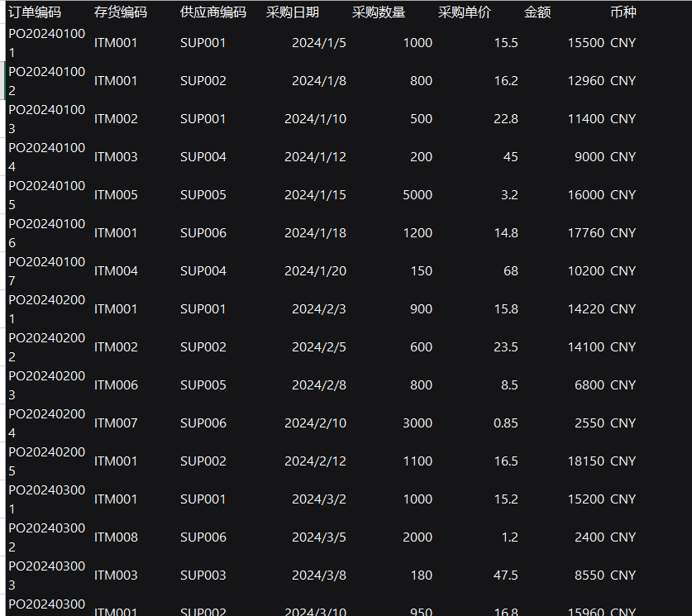This screenshot has width=692, height=616.
Task: Click order cell PO202401003
Action: (47, 119)
